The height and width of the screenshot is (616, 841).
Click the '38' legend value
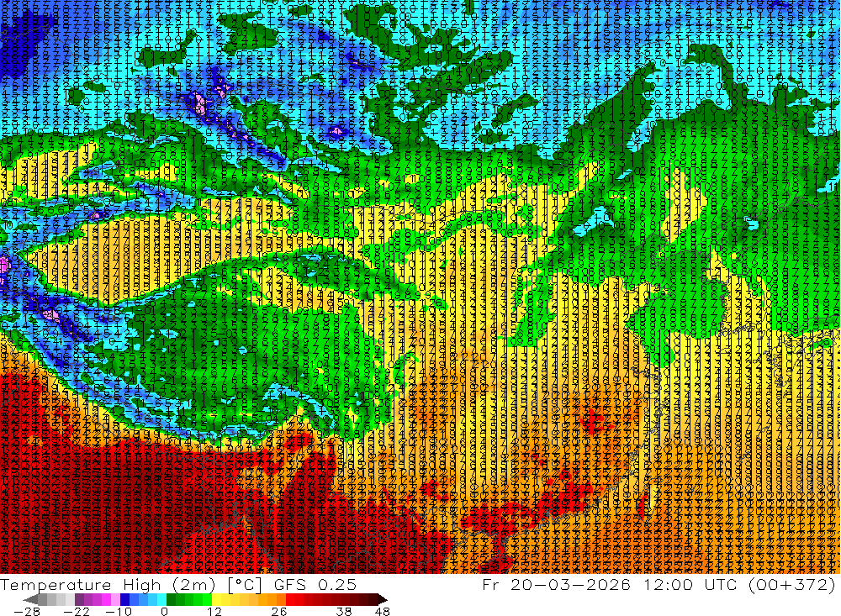[x=344, y=612]
